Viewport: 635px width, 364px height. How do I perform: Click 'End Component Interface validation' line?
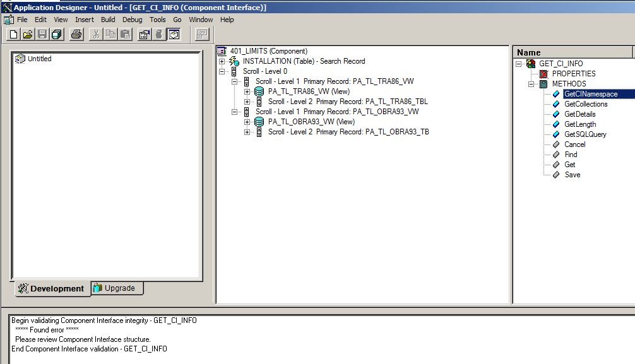[89, 349]
